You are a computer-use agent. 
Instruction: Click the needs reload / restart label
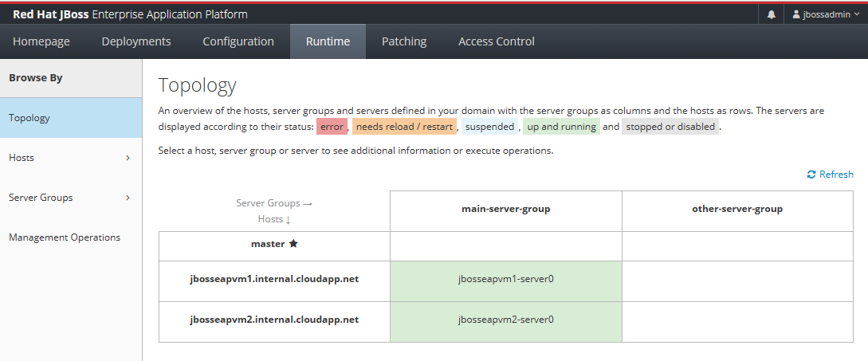[404, 127]
